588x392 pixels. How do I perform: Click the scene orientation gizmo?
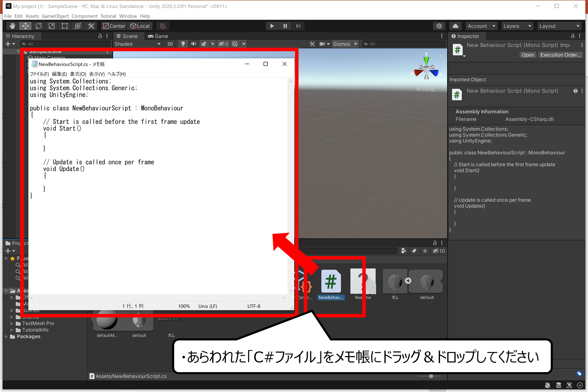(x=426, y=69)
